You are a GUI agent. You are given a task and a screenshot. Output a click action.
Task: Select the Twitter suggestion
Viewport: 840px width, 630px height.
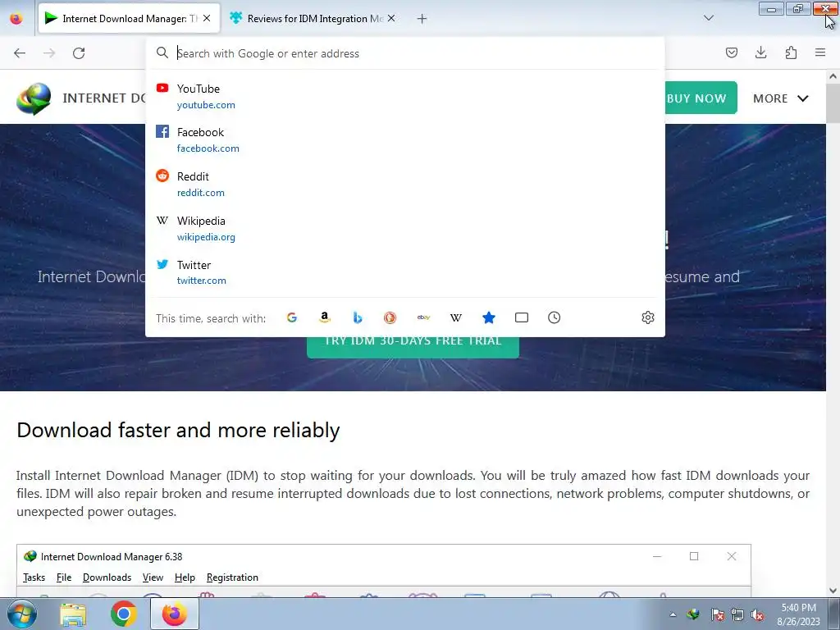tap(405, 272)
